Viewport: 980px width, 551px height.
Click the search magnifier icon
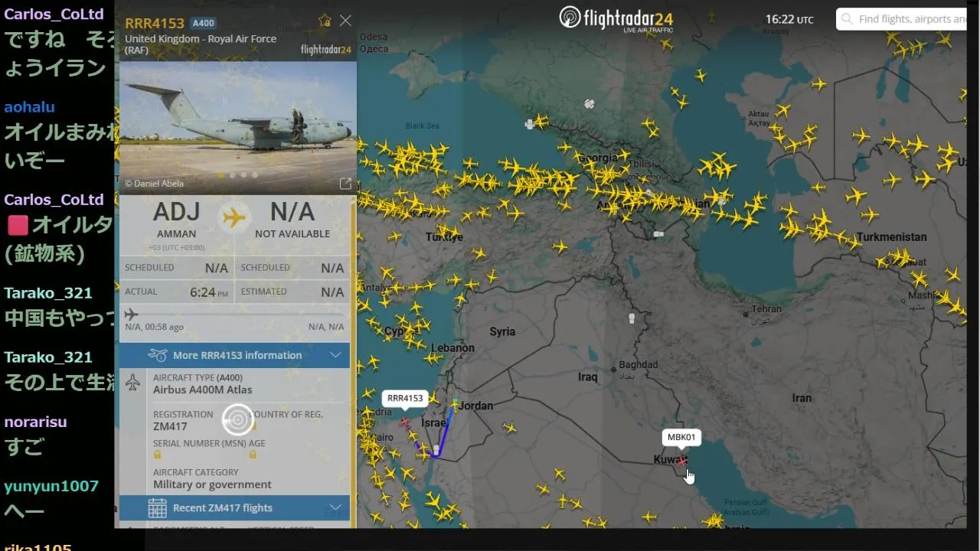click(846, 19)
